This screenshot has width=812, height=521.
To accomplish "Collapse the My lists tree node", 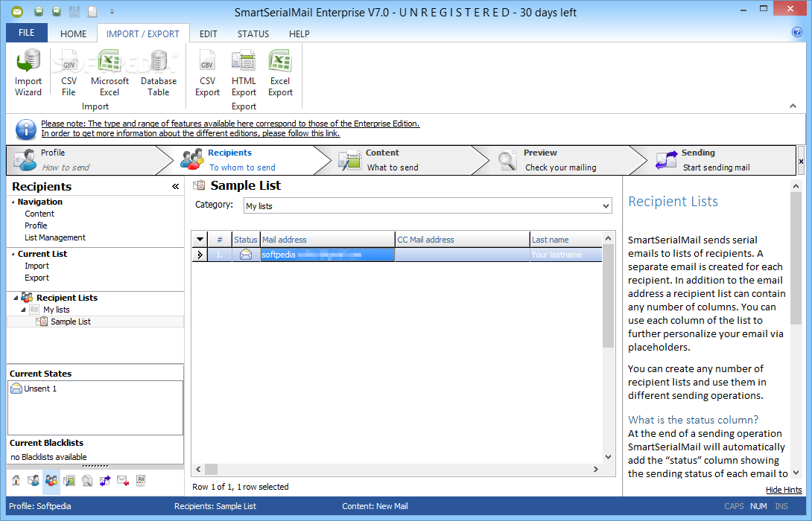I will [23, 310].
